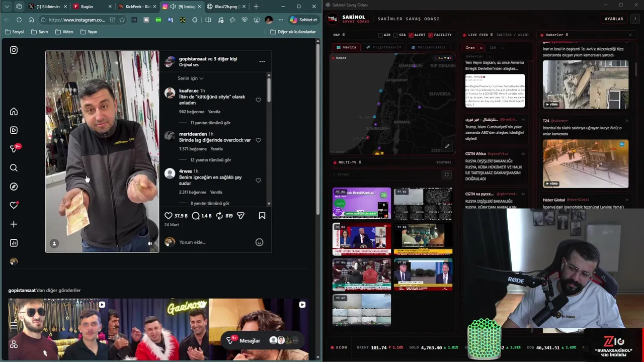Toggle the SEA checkbox
Viewport: 644px width, 362px height.
(x=395, y=35)
